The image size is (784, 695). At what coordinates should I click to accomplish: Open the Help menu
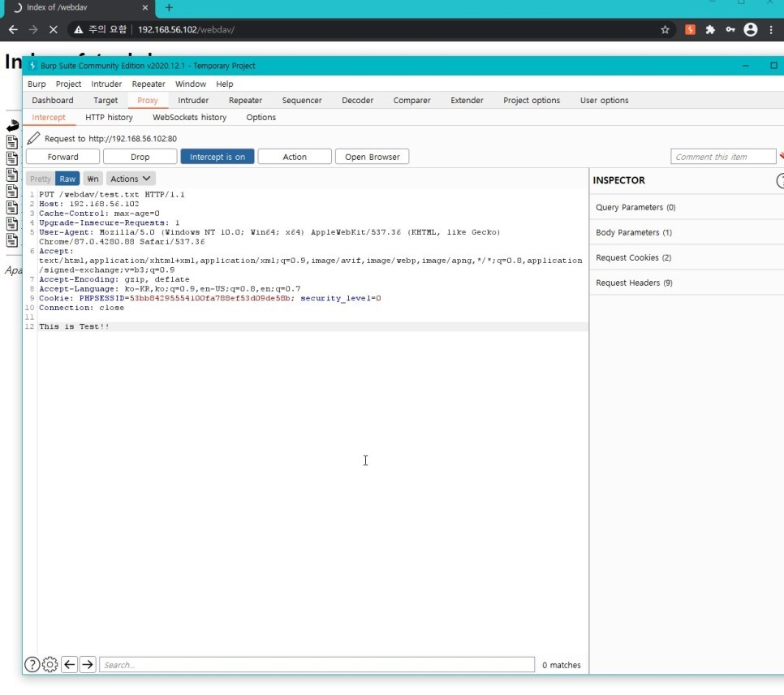tap(225, 84)
